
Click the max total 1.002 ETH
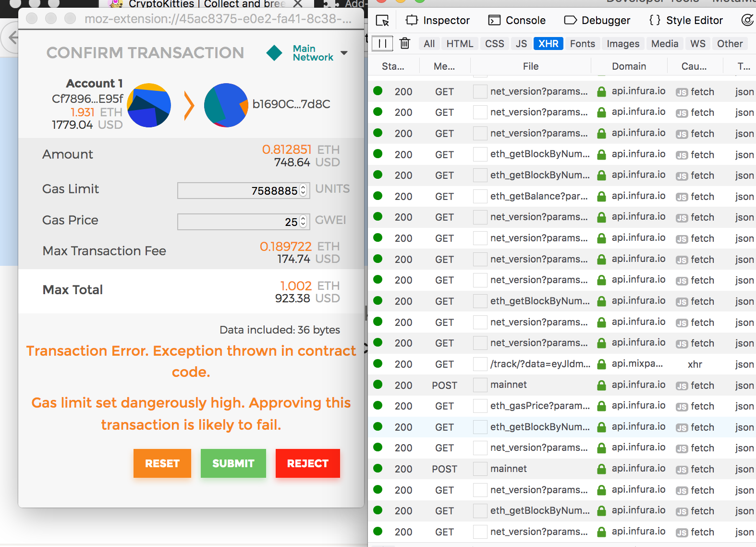click(x=310, y=286)
